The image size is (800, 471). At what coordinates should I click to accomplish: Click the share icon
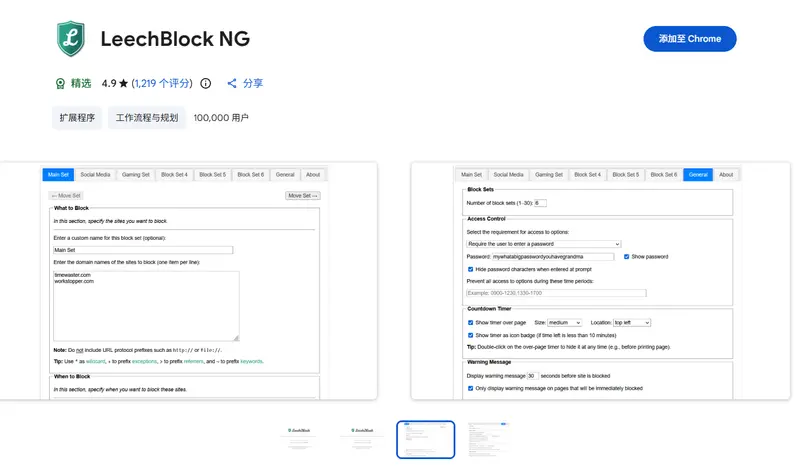pos(232,83)
